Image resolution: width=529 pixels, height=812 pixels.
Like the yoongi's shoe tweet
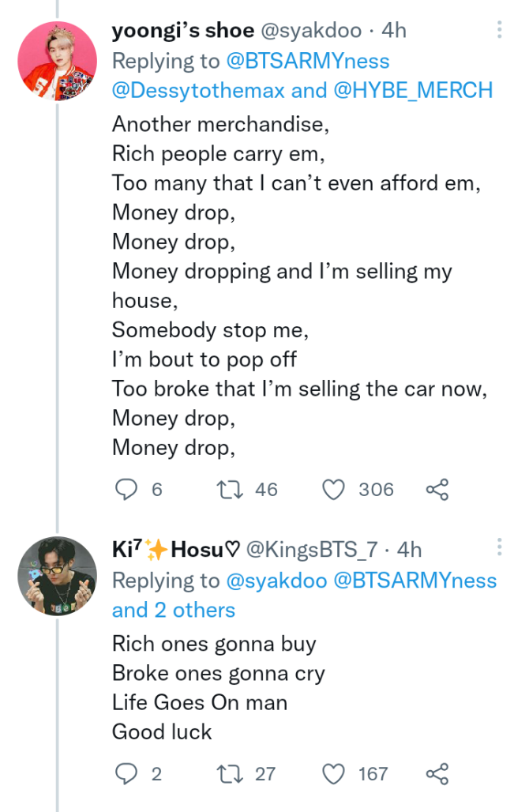(334, 490)
